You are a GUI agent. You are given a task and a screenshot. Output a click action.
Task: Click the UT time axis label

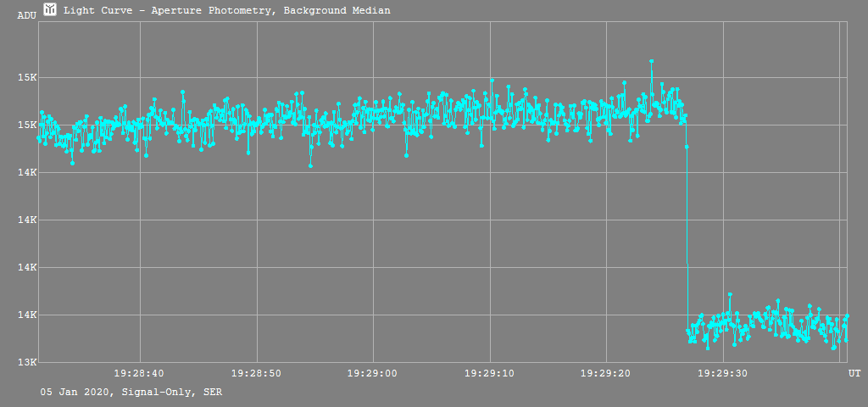point(854,373)
